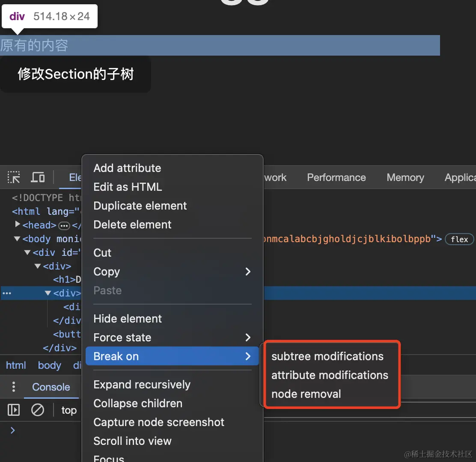The height and width of the screenshot is (462, 476).
Task: Select attribute modifications breakpoint
Action: 330,375
